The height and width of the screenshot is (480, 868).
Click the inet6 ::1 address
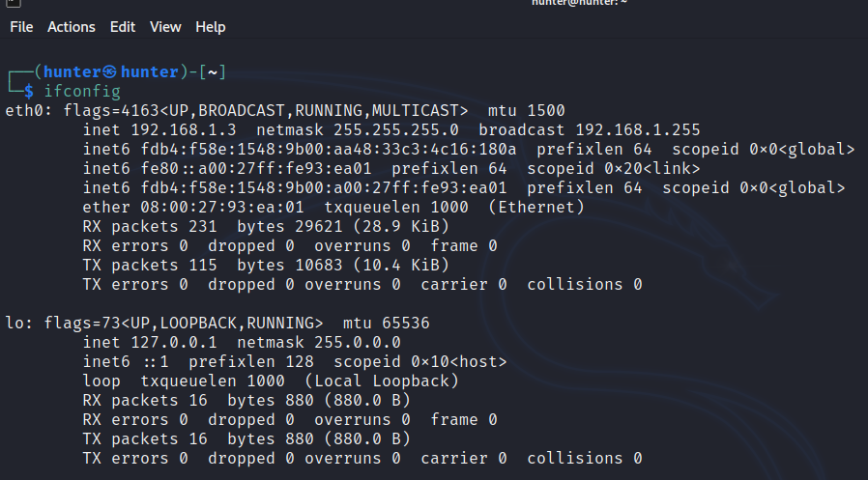click(155, 361)
